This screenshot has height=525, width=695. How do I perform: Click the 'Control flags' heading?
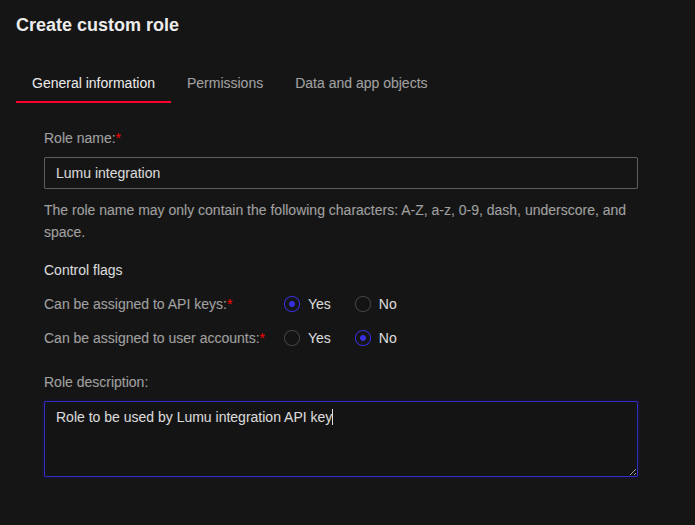pos(83,270)
